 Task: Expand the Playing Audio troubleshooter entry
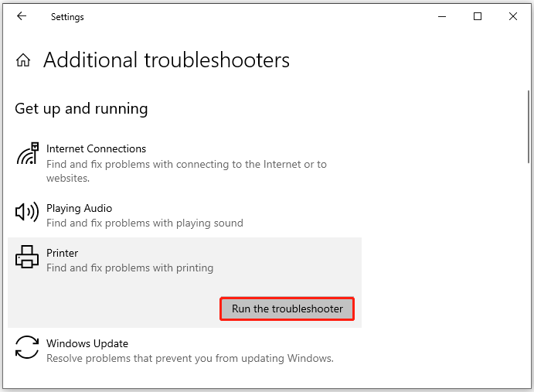pos(185,215)
